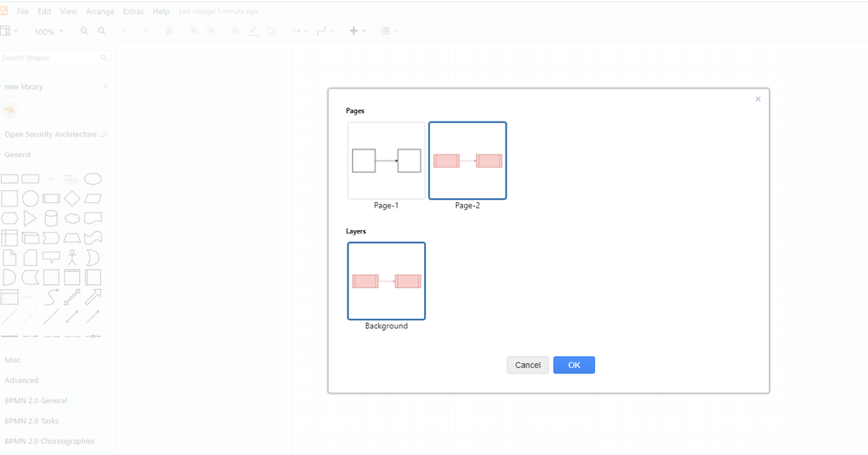Image resolution: width=868 pixels, height=455 pixels.
Task: Click the Undo arrow in the toolbar
Action: point(126,31)
